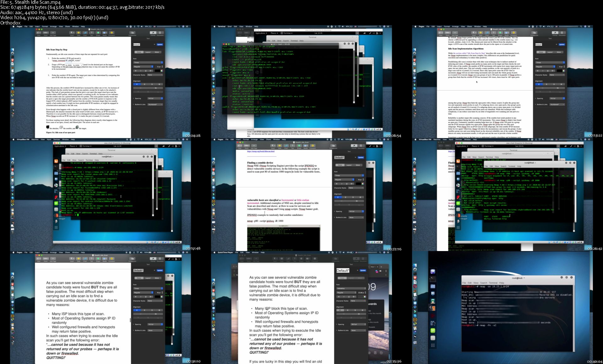Click font size stepper in 00:04:28 frame

tap(162, 67)
